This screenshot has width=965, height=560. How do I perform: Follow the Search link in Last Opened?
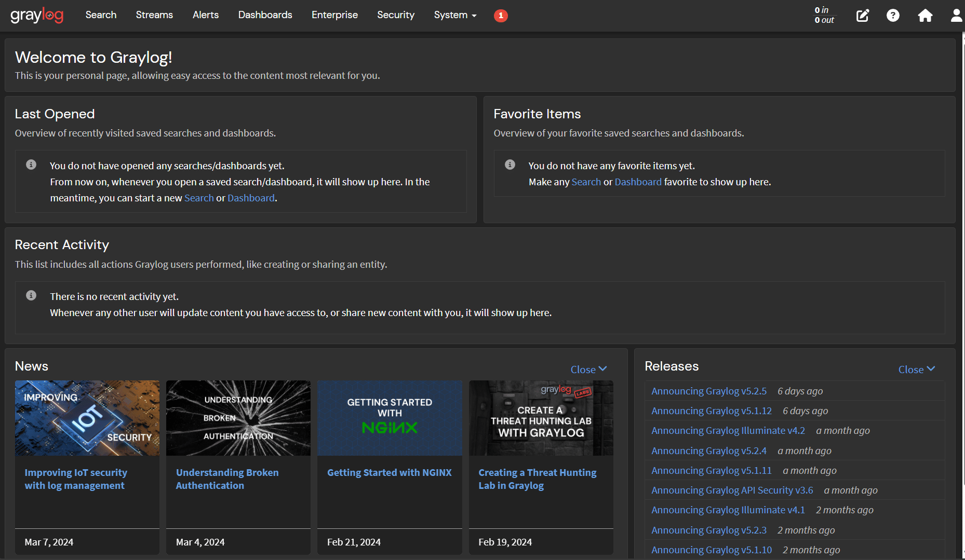(x=199, y=198)
